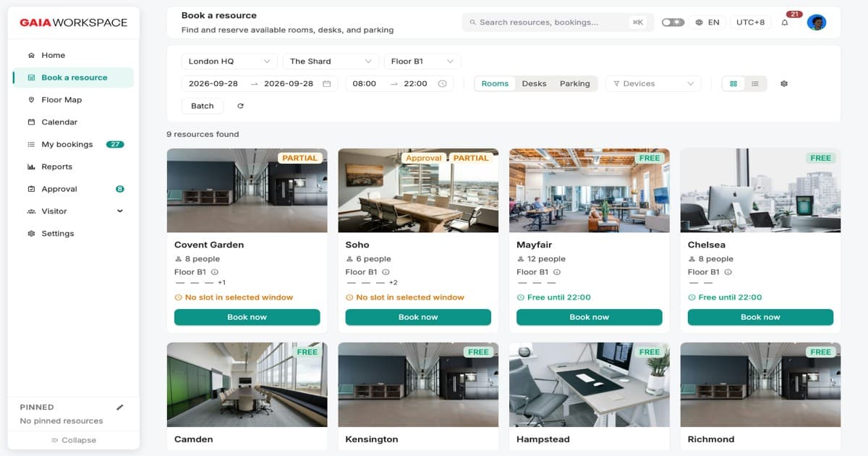Edit pinned resources with the pencil icon
The height and width of the screenshot is (456, 868).
click(x=120, y=407)
